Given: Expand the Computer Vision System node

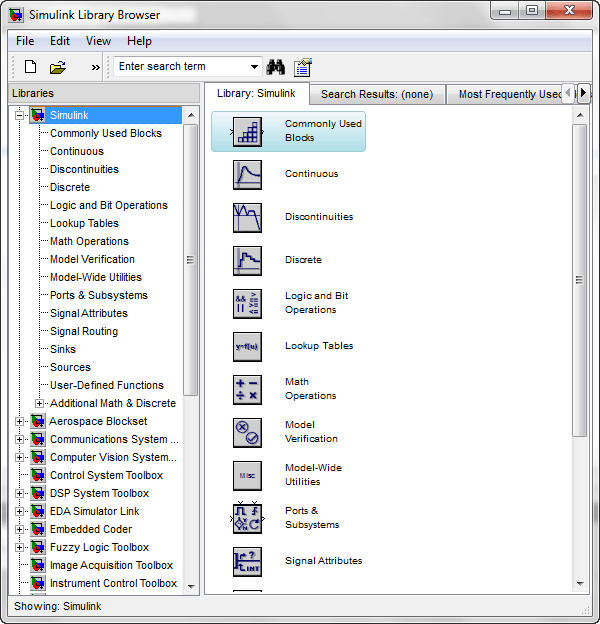Looking at the screenshot, I should point(19,457).
